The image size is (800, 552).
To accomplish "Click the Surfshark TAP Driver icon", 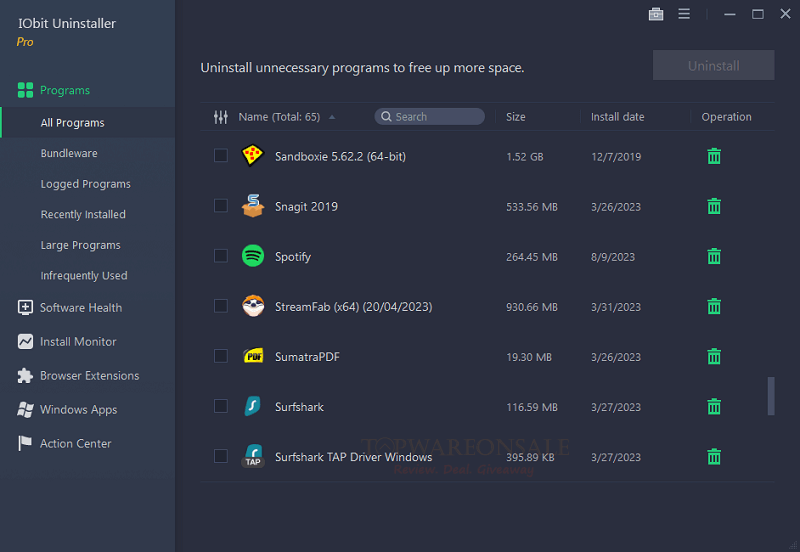I will tap(253, 456).
